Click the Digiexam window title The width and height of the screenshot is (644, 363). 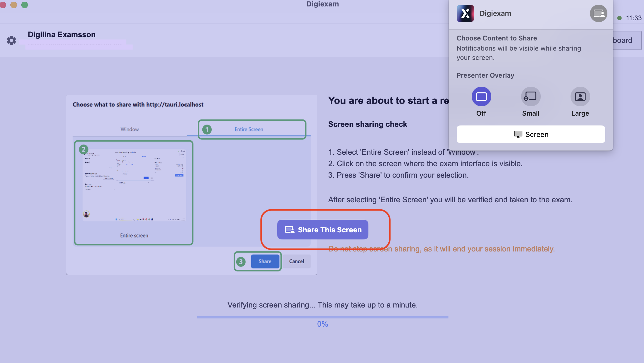pyautogui.click(x=323, y=4)
